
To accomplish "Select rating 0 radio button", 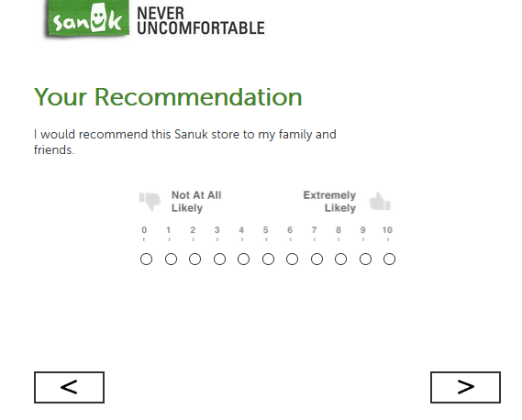I will 147,259.
